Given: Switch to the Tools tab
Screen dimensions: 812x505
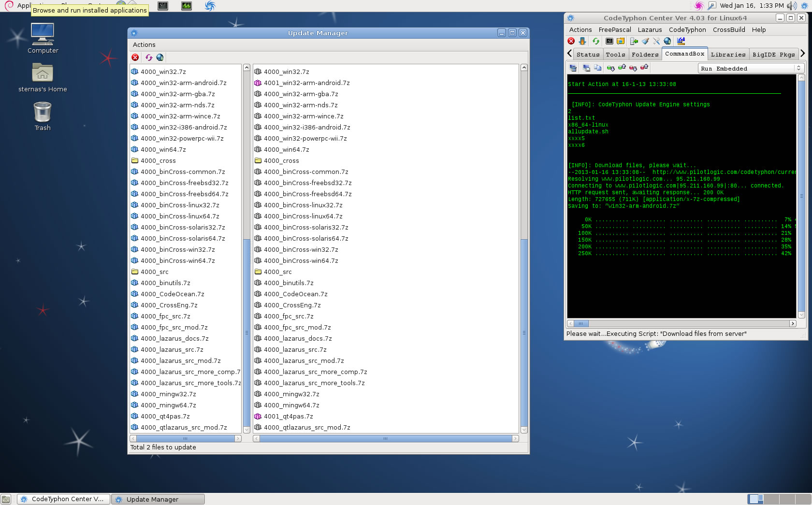Looking at the screenshot, I should pyautogui.click(x=615, y=55).
